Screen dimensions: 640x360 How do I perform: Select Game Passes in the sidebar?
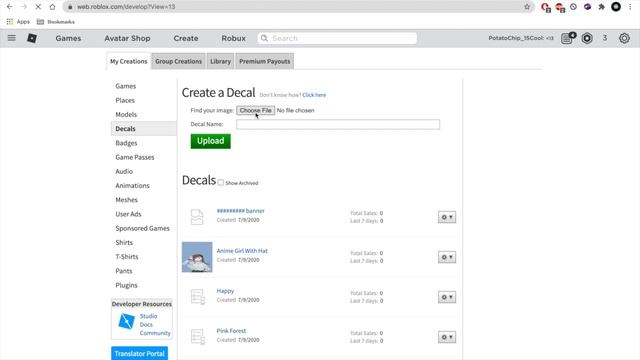(135, 157)
